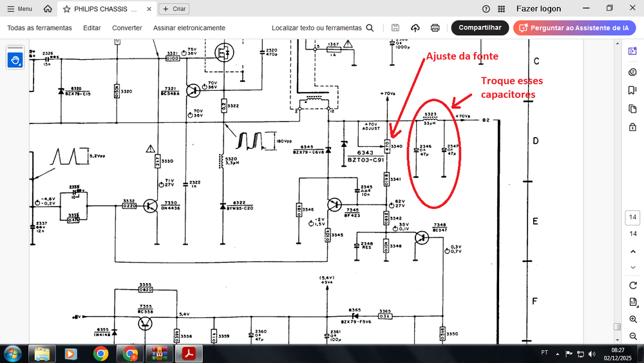Select the Hand pan tool
The image size is (644, 363).
(x=15, y=59)
